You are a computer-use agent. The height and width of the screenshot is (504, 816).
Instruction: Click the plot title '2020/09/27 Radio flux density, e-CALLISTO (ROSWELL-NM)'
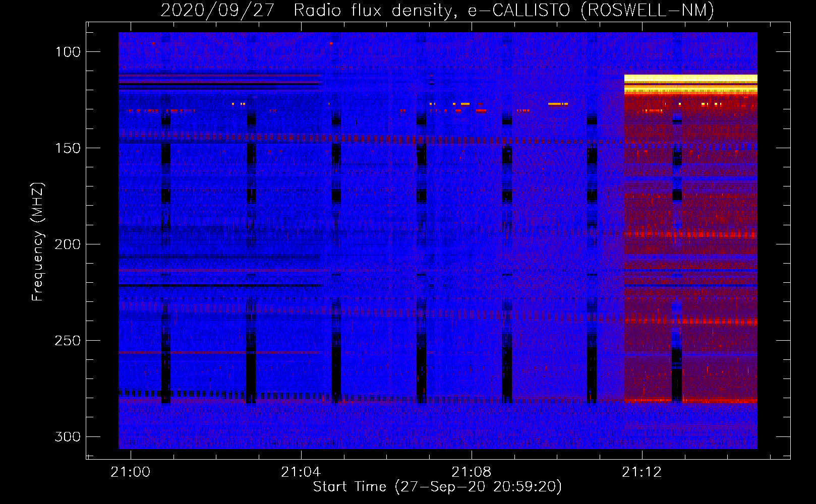click(437, 10)
